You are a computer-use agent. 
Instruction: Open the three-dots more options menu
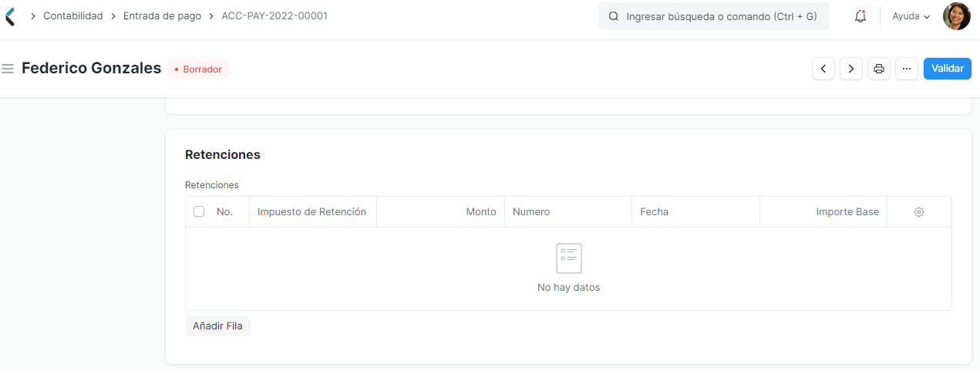(x=907, y=69)
